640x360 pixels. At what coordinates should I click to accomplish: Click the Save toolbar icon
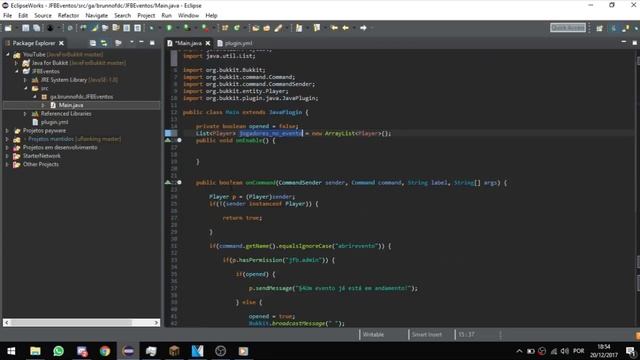click(26, 28)
